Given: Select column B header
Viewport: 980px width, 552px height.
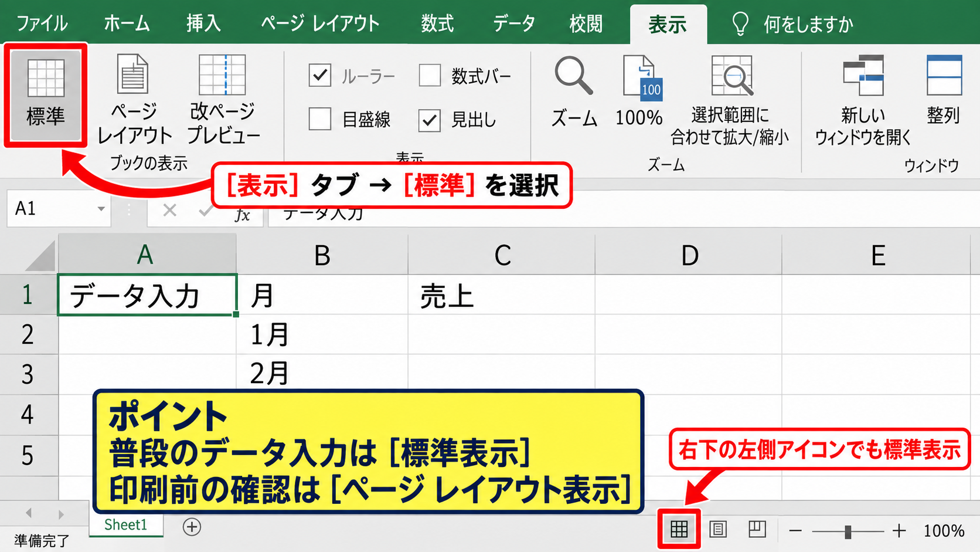Looking at the screenshot, I should point(322,255).
